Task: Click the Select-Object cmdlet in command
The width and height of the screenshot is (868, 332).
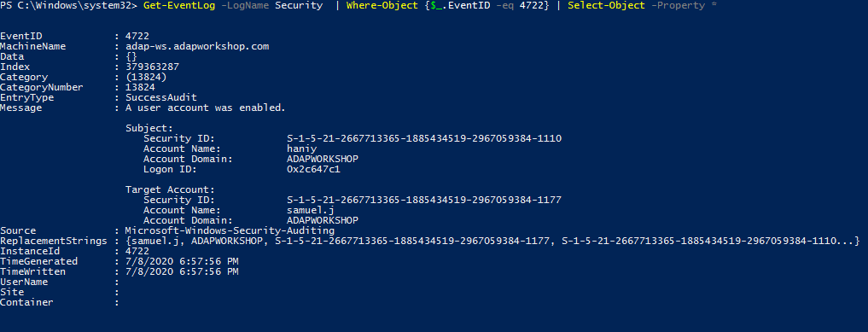Action: 606,5
